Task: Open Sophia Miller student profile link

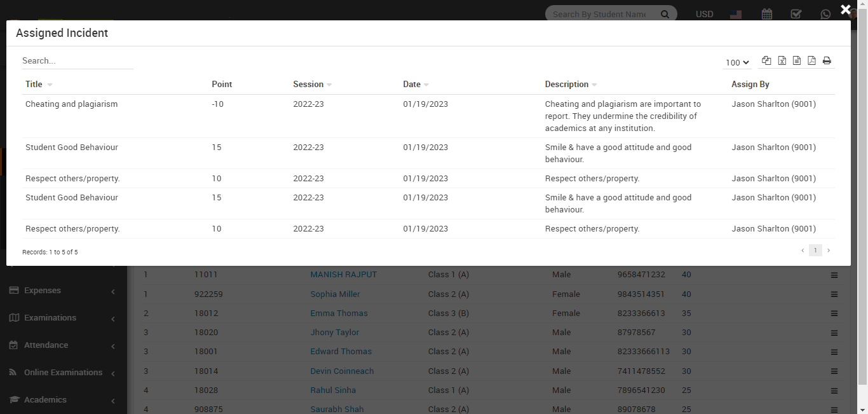Action: [335, 294]
